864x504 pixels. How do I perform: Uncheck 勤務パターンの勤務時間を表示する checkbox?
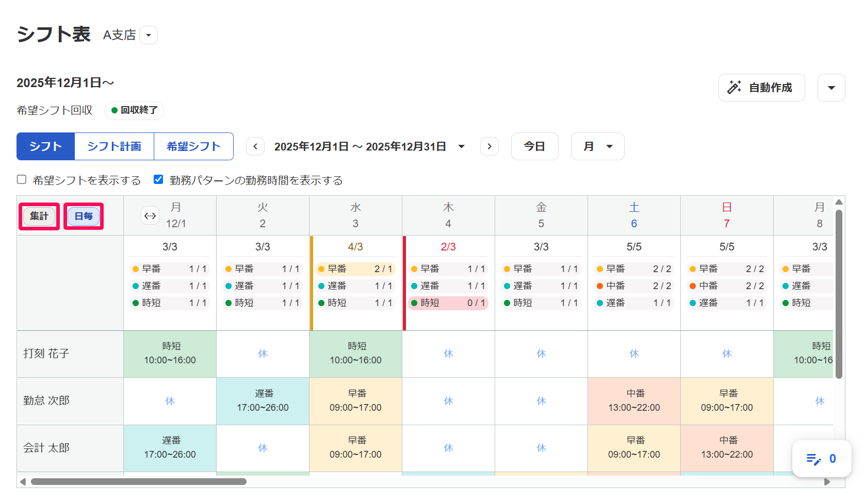coord(158,179)
